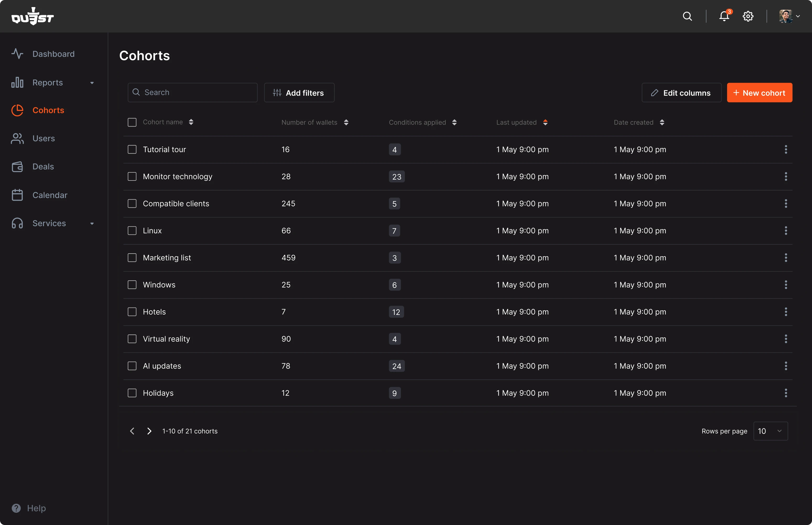812x525 pixels.
Task: Click the Add filters button
Action: pyautogui.click(x=299, y=93)
